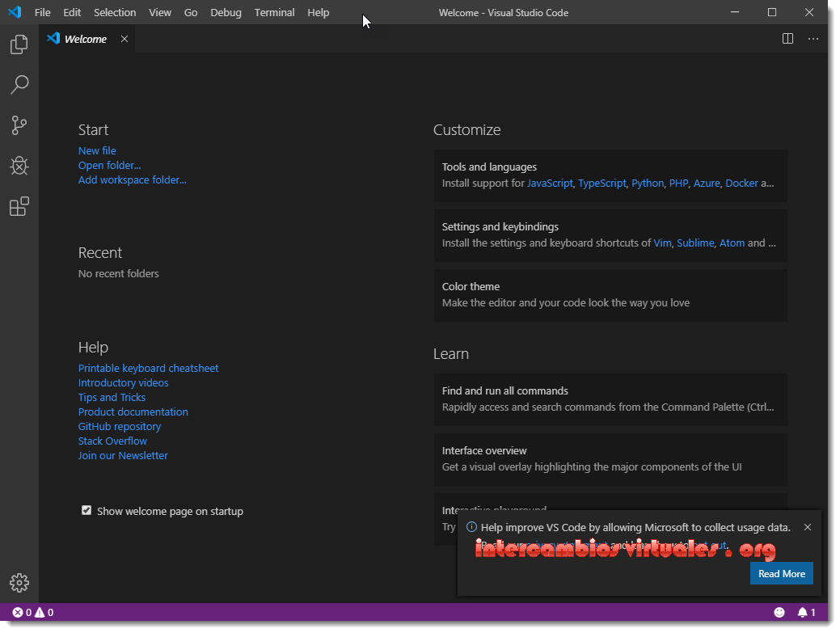Open the Debug menu

tap(226, 12)
